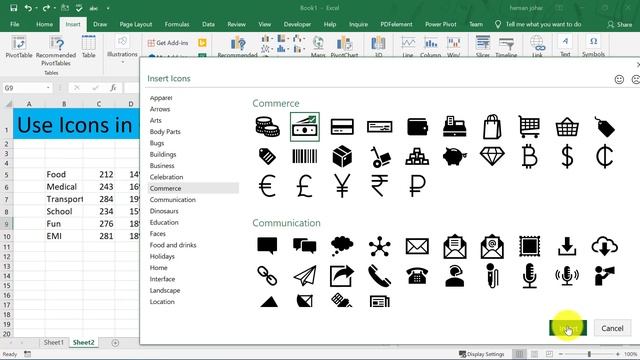The image size is (640, 360).
Task: Click the Insert button in dialog
Action: click(x=568, y=328)
